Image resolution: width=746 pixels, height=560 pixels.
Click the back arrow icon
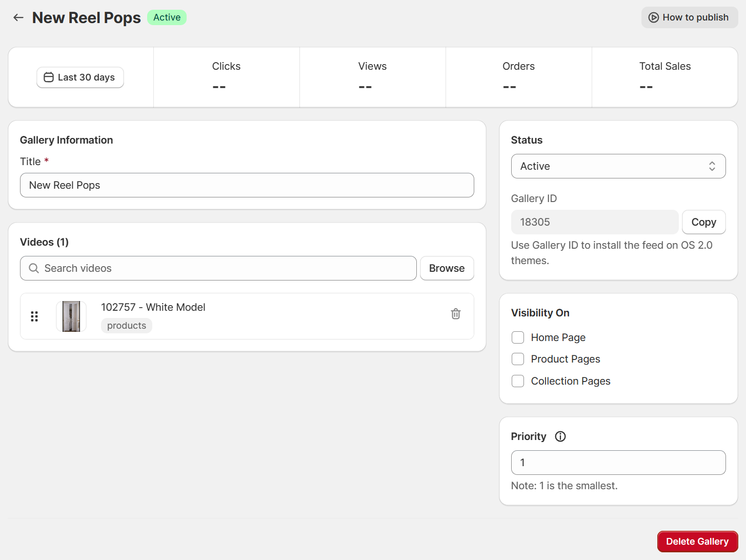[18, 17]
